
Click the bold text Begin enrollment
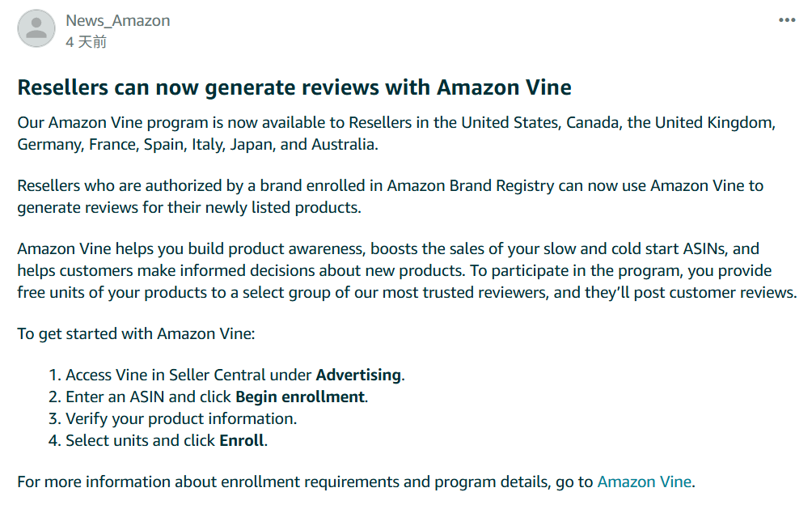[300, 397]
